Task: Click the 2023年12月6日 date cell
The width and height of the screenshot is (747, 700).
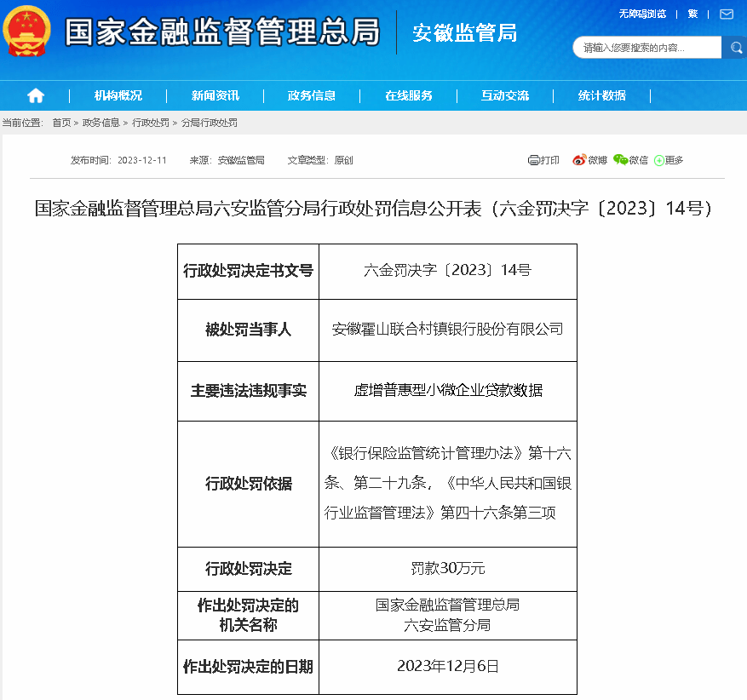Action: click(448, 666)
